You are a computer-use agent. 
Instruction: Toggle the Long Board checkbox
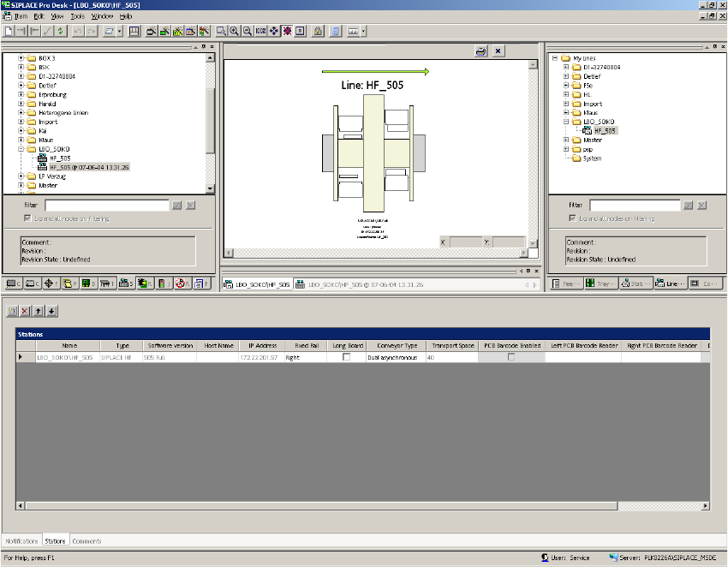[347, 357]
